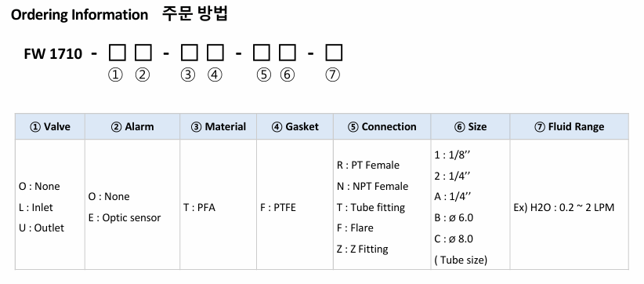This screenshot has width=644, height=284.
Task: Select 'C : ø 8.0' size option
Action: click(x=454, y=238)
